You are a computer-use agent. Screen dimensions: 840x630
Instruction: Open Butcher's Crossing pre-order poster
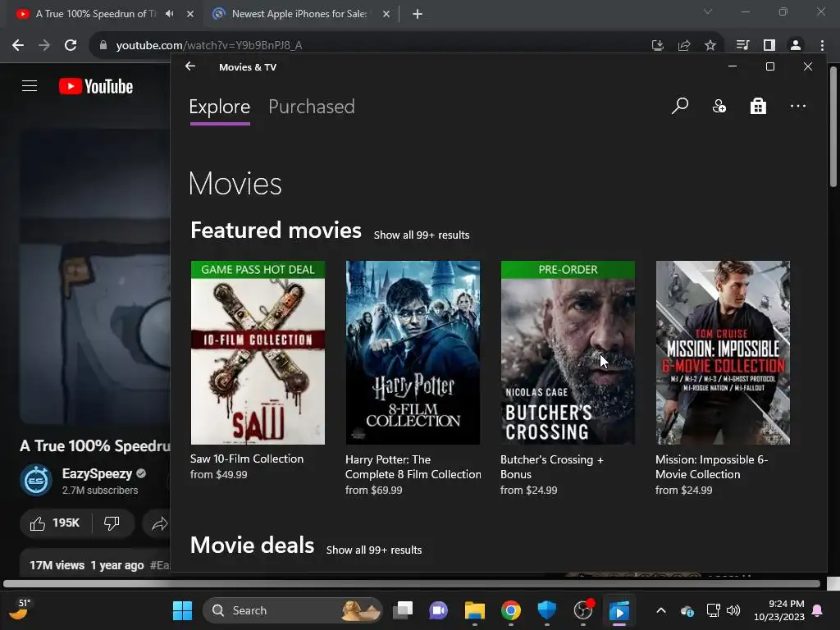pyautogui.click(x=568, y=353)
